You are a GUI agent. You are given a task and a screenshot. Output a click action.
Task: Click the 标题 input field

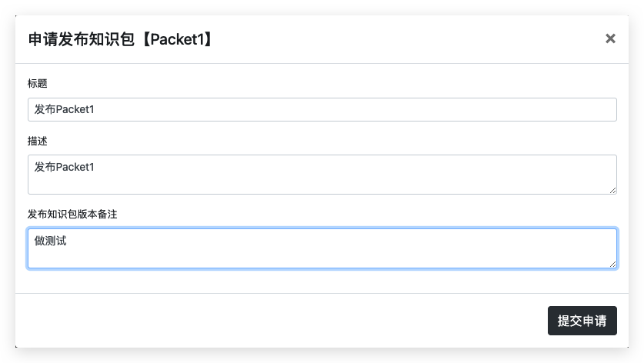tap(322, 109)
